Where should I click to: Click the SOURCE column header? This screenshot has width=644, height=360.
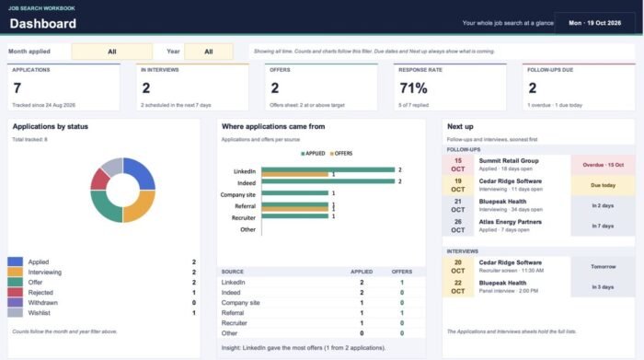[x=233, y=272]
